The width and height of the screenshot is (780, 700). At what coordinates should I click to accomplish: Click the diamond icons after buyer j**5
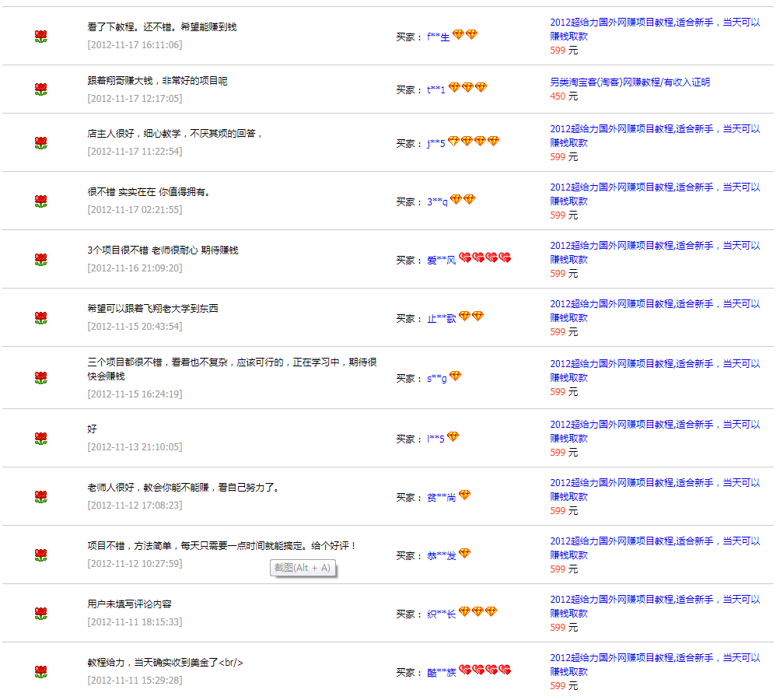(473, 142)
